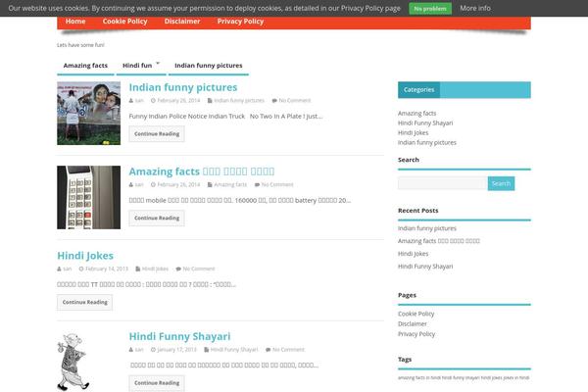Click comment bubble icon on Indian funny pictures post
Screen dimensions: 588x392
click(274, 101)
